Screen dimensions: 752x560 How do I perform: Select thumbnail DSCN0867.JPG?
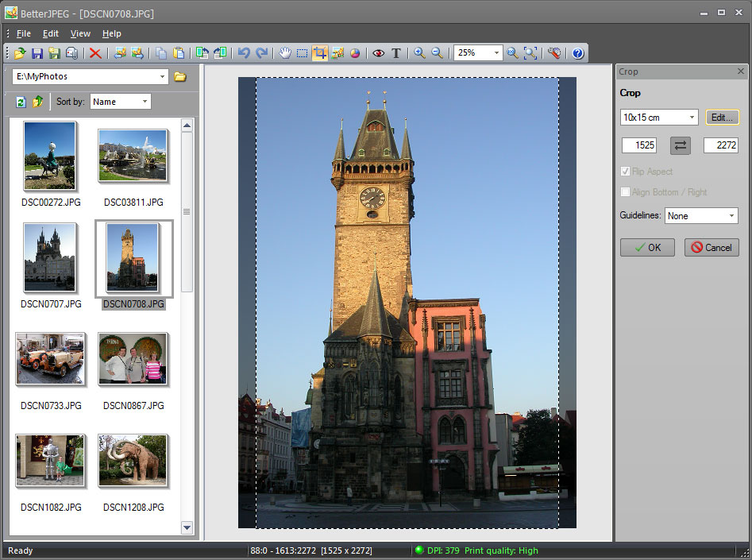pos(133,359)
